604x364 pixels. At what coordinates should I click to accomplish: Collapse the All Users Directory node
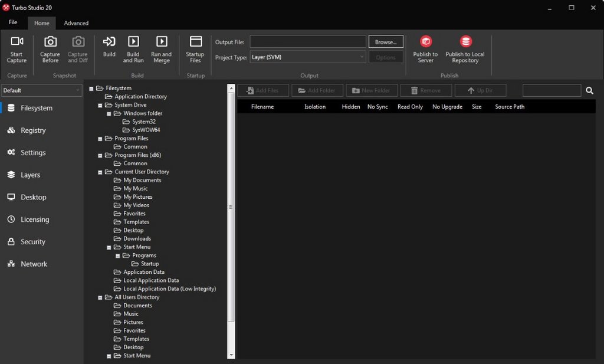click(100, 298)
